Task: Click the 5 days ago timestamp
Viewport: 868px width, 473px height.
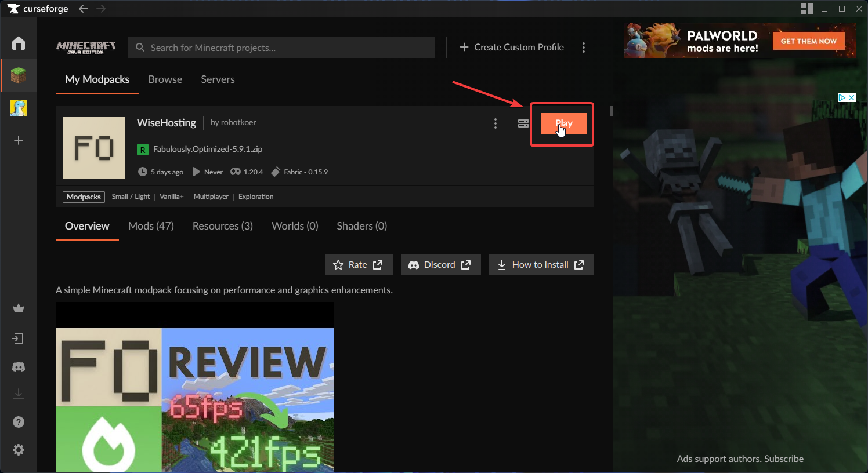Action: pos(161,172)
